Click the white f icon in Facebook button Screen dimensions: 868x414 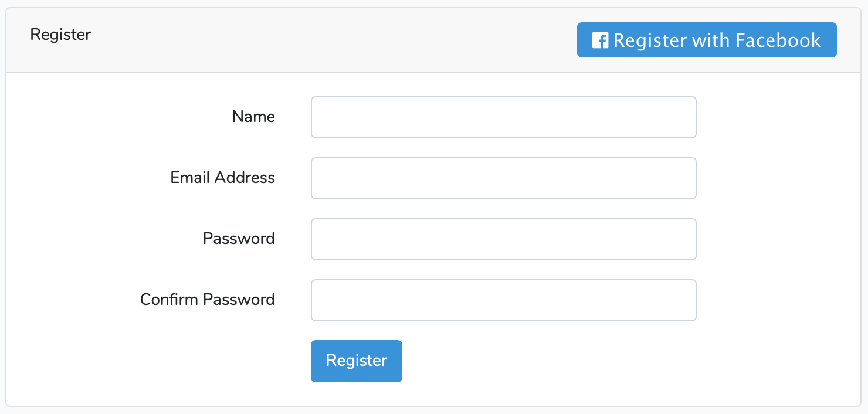pos(600,40)
